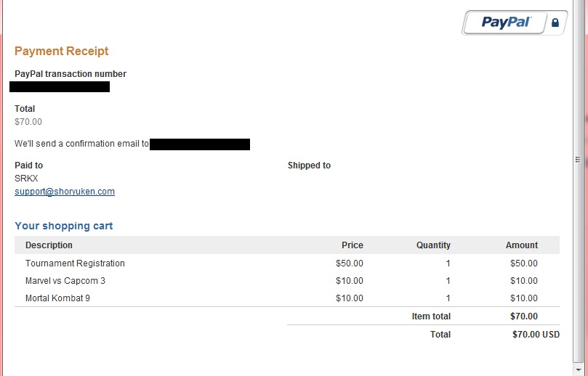Click the SRKX payee name
588x376 pixels.
pos(26,179)
